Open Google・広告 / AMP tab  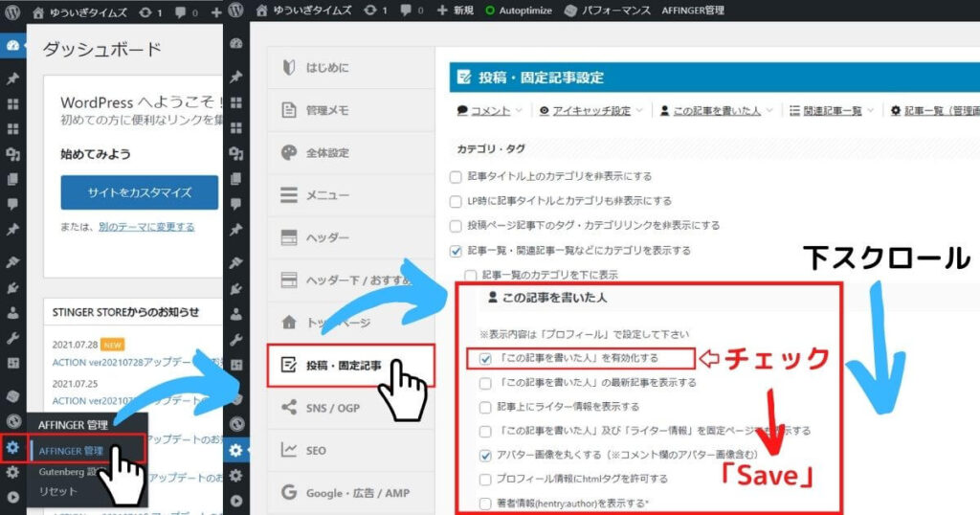pos(350,492)
